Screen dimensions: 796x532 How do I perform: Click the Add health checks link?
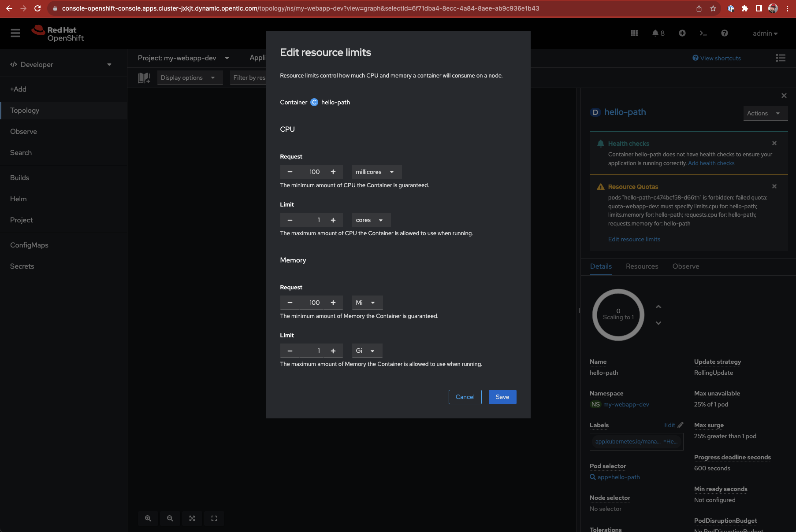pos(710,163)
